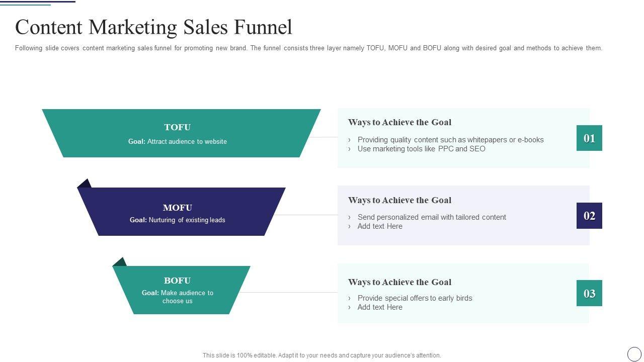Click the whitepapers or e-books bullet
The height and width of the screenshot is (362, 644).
pyautogui.click(x=450, y=140)
